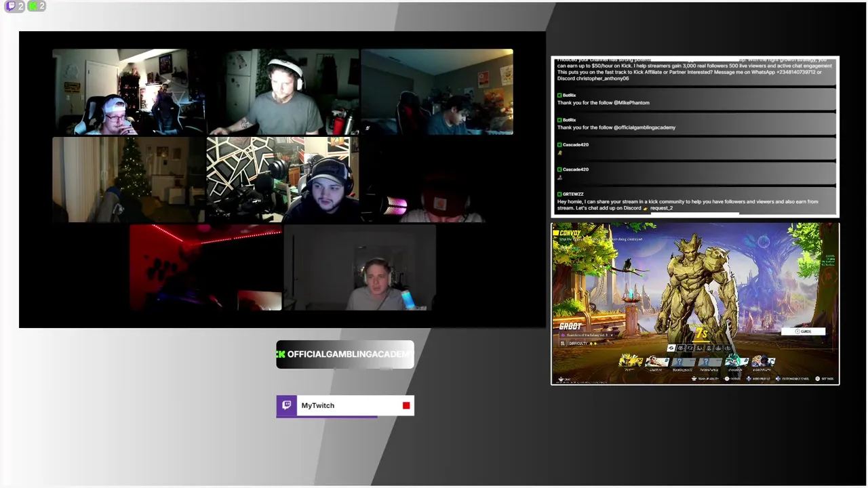Click the Kick logo on the channel label
The image size is (868, 488).
point(281,354)
